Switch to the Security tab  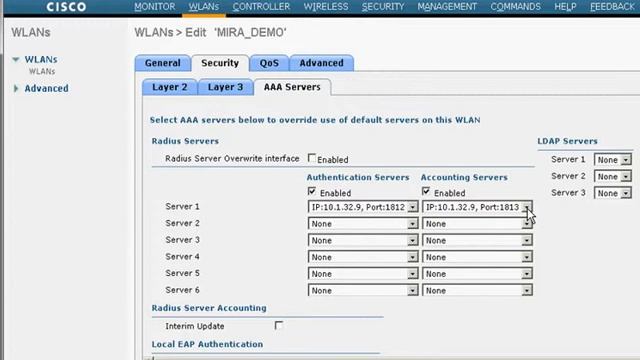click(x=220, y=63)
